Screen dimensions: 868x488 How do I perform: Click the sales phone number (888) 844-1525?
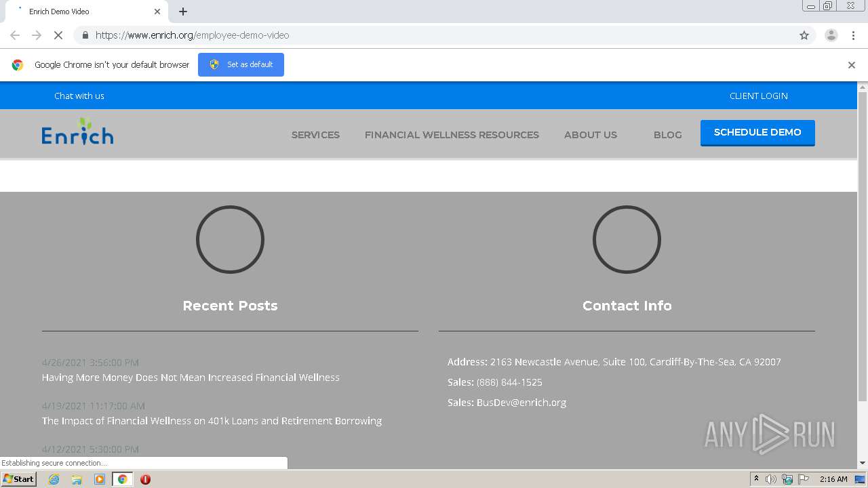509,382
